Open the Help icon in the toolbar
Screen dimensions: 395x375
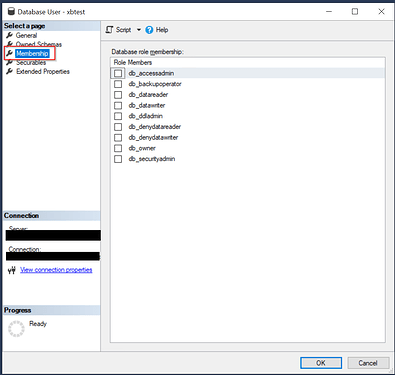[x=149, y=30]
